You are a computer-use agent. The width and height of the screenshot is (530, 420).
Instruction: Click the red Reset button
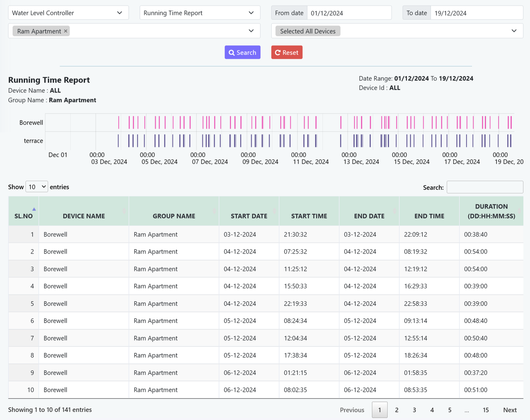point(287,52)
